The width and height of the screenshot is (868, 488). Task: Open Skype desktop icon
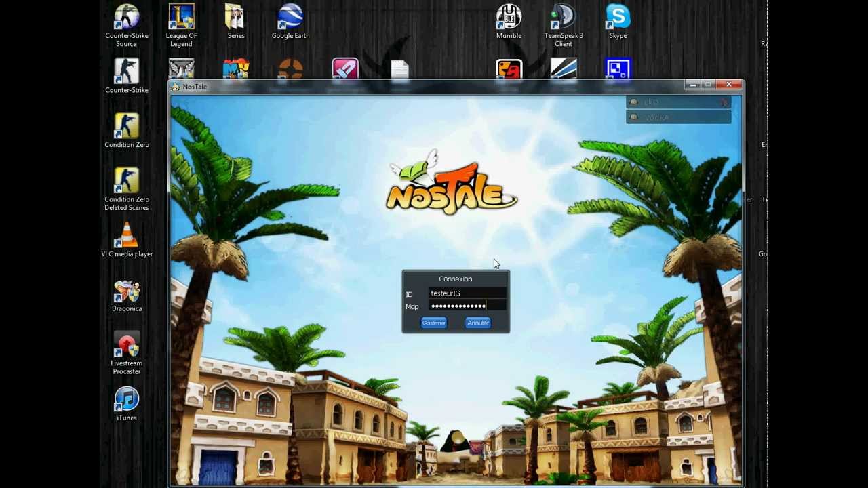click(x=618, y=21)
